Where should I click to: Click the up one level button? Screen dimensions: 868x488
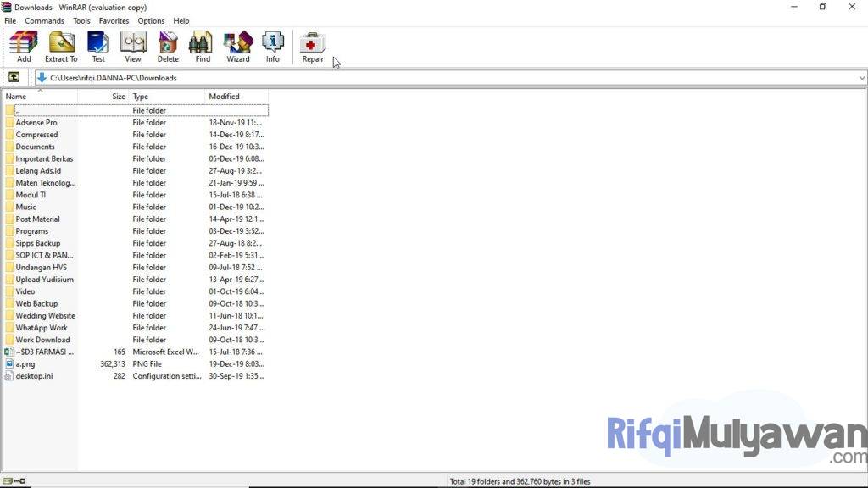(x=14, y=78)
